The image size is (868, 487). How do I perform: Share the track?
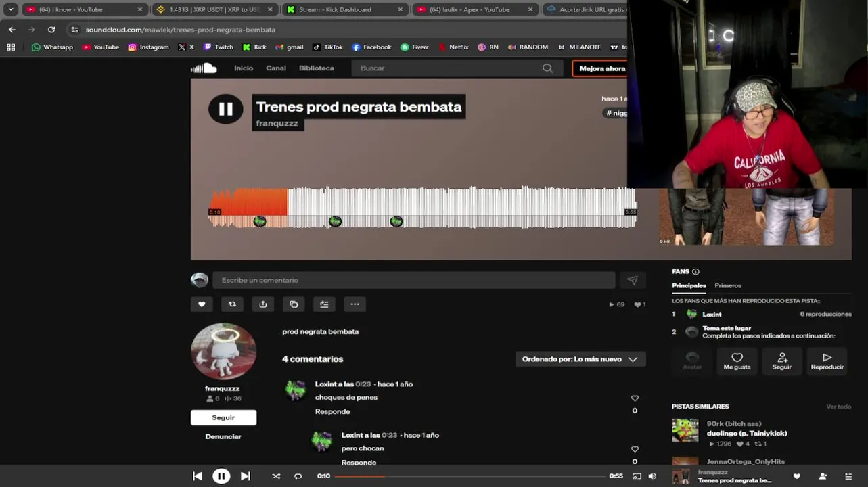(263, 304)
